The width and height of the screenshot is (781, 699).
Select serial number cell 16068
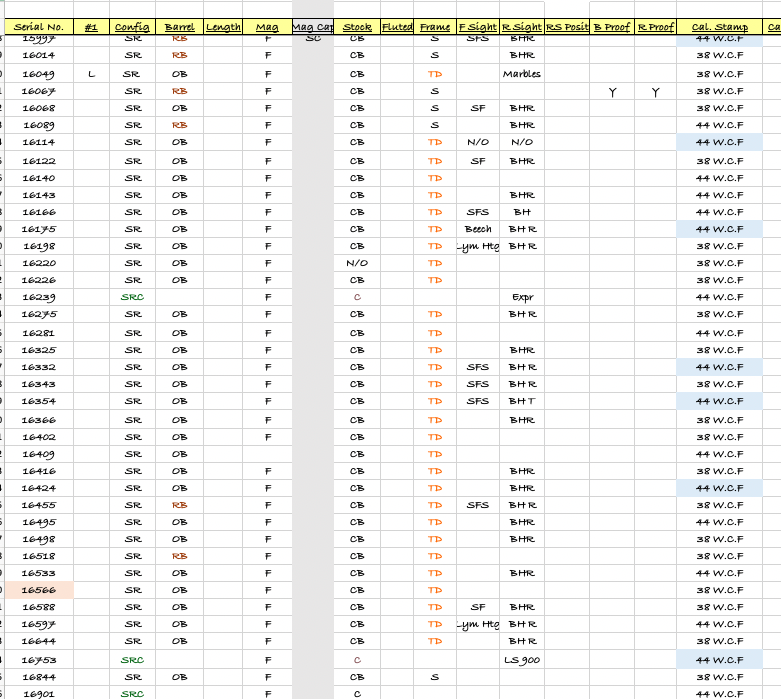[39, 109]
